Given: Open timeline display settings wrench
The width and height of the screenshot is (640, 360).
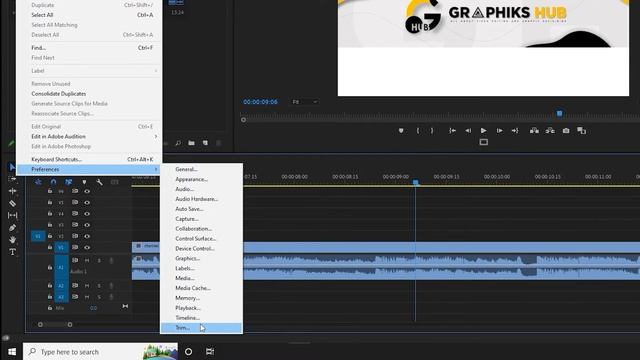Looking at the screenshot, I should pyautogui.click(x=99, y=182).
